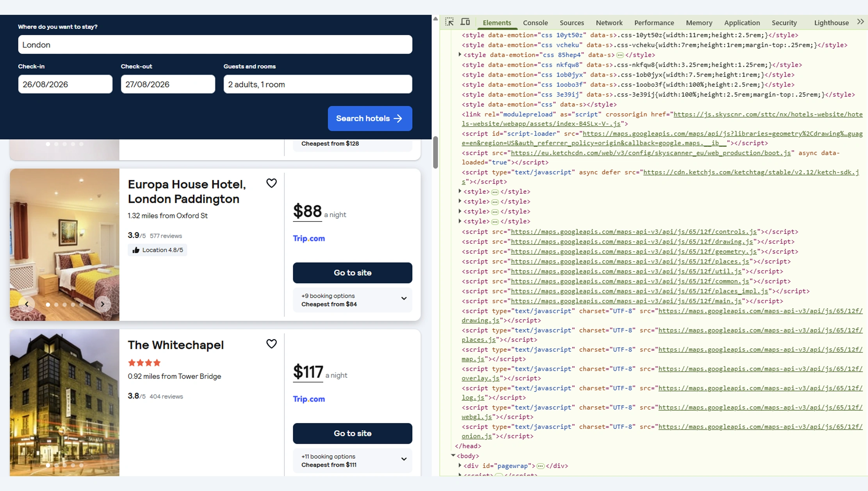The width and height of the screenshot is (868, 491).
Task: Expand +11 booking options dropdown
Action: click(352, 461)
